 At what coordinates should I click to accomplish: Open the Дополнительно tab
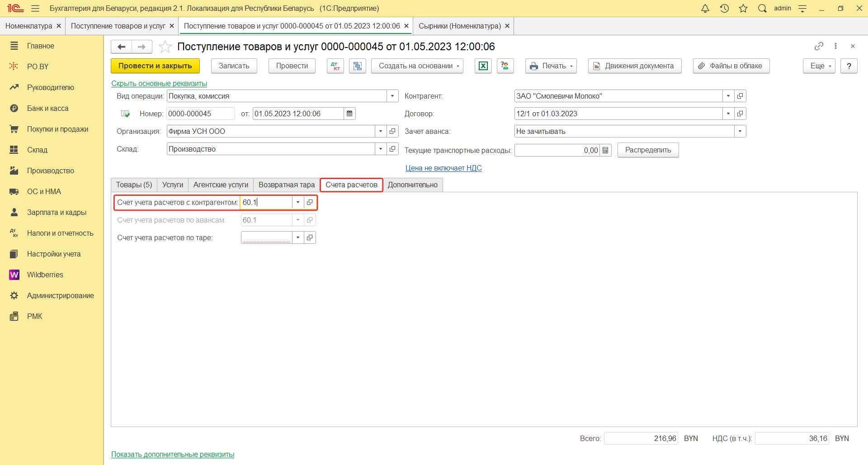click(412, 185)
